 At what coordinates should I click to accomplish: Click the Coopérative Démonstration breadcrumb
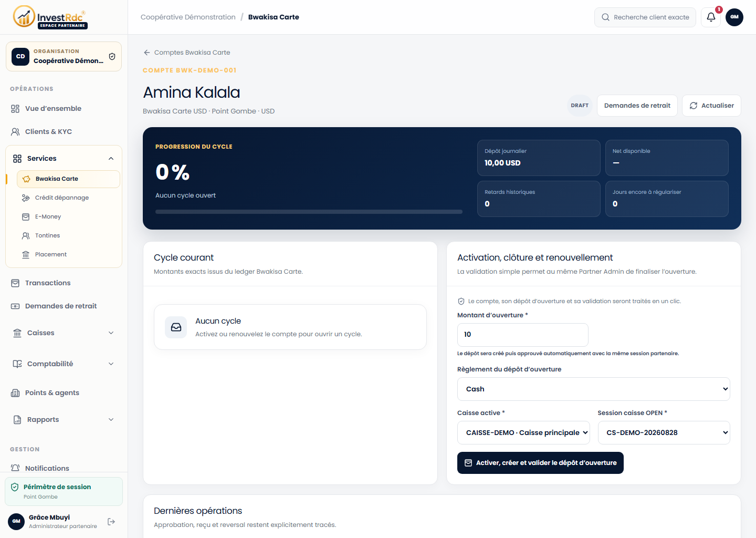tap(188, 17)
